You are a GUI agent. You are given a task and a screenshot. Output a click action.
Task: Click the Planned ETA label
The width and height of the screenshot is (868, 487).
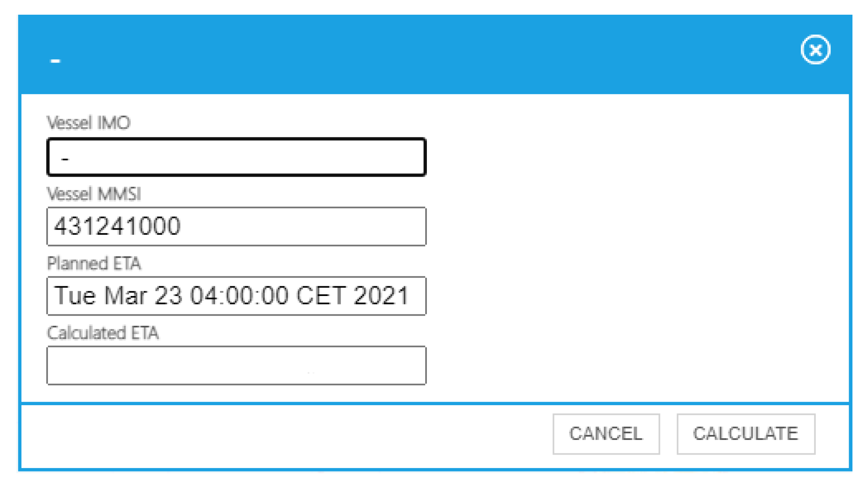coord(94,263)
